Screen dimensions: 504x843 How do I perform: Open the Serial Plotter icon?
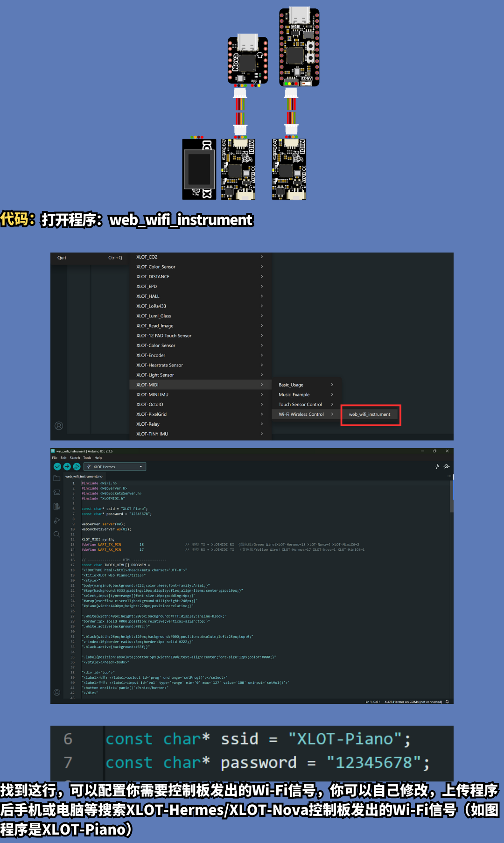[437, 466]
